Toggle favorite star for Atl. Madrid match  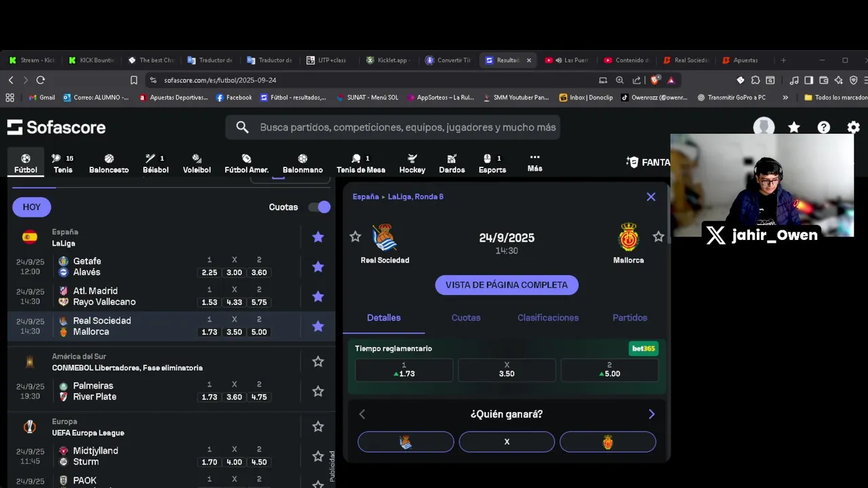(318, 296)
